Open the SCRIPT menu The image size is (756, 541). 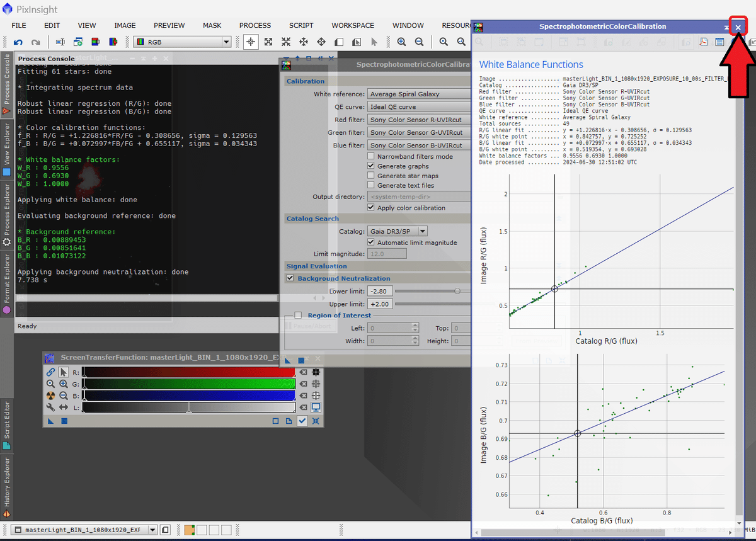tap(301, 25)
